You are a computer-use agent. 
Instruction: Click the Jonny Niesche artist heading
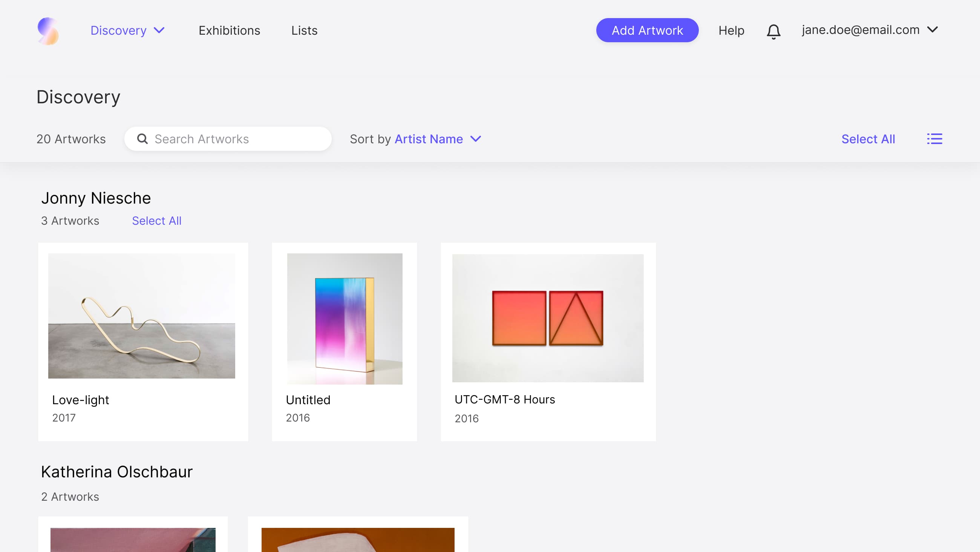coord(96,198)
